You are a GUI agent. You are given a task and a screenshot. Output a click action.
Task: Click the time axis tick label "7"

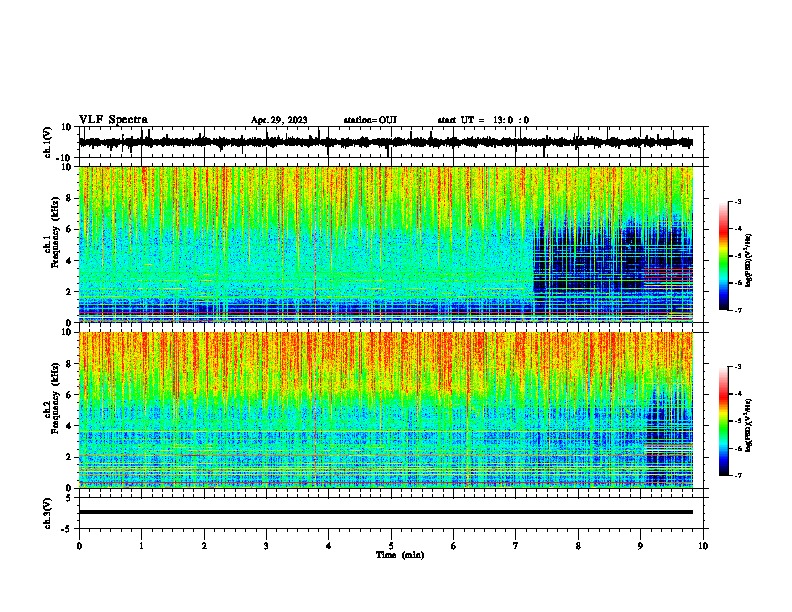[x=516, y=546]
